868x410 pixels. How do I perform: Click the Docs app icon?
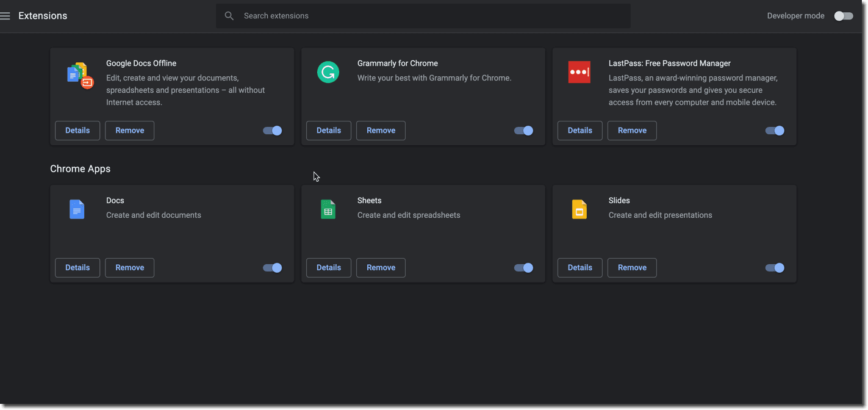click(77, 209)
